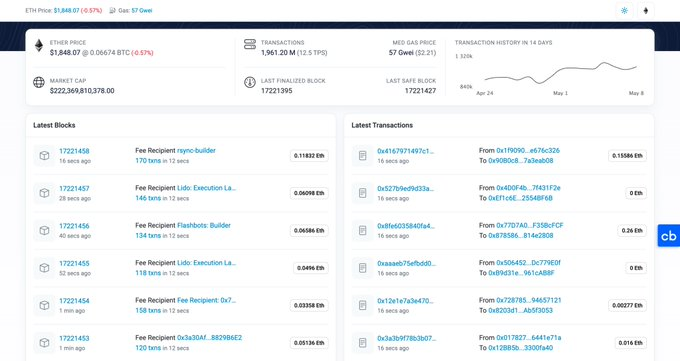680x361 pixels.
Task: Toggle the light/dark theme sun button
Action: 624,10
